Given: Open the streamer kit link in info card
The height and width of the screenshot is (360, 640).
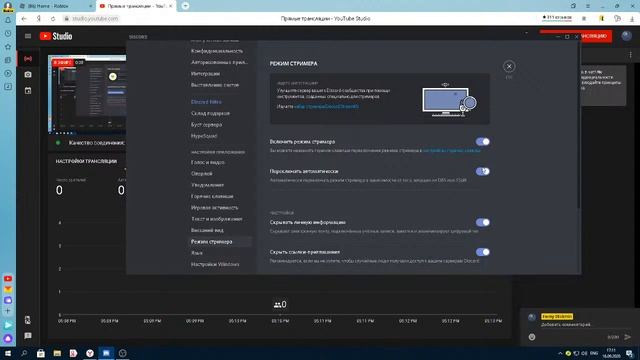Looking at the screenshot, I should [327, 107].
